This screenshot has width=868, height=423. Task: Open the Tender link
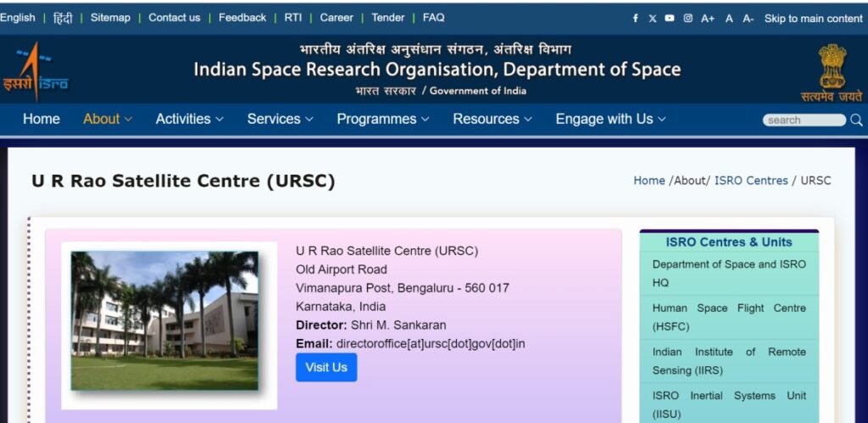[x=388, y=18]
